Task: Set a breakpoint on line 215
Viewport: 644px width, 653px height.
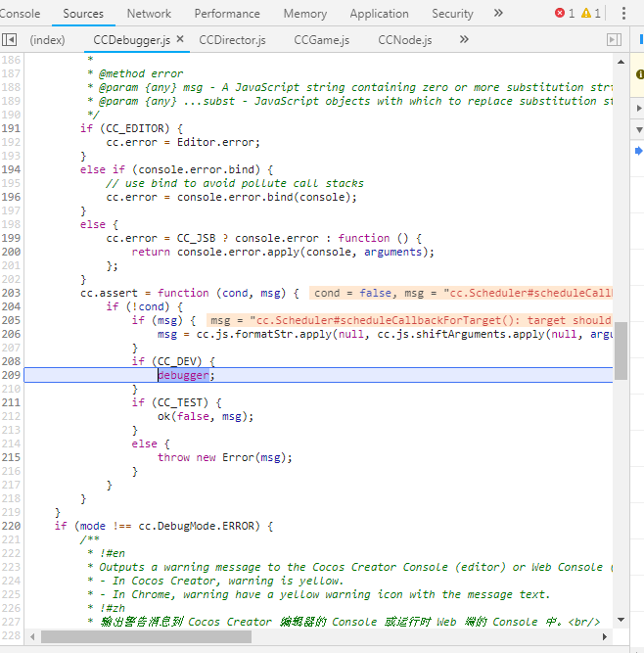Action: pyautogui.click(x=11, y=457)
